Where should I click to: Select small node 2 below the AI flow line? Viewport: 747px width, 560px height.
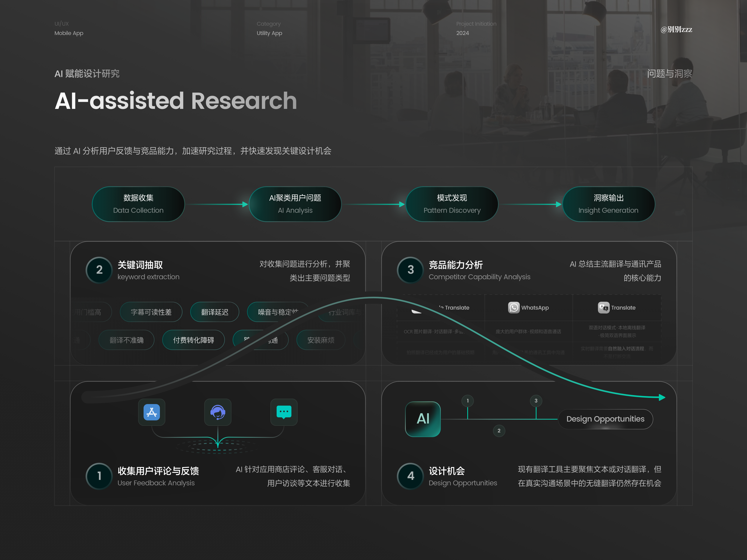point(499,431)
